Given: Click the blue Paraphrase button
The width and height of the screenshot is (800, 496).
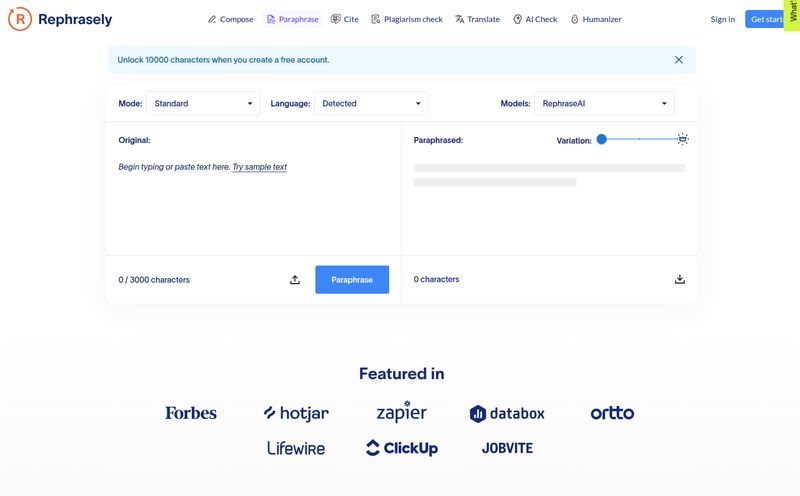Looking at the screenshot, I should pyautogui.click(x=352, y=280).
